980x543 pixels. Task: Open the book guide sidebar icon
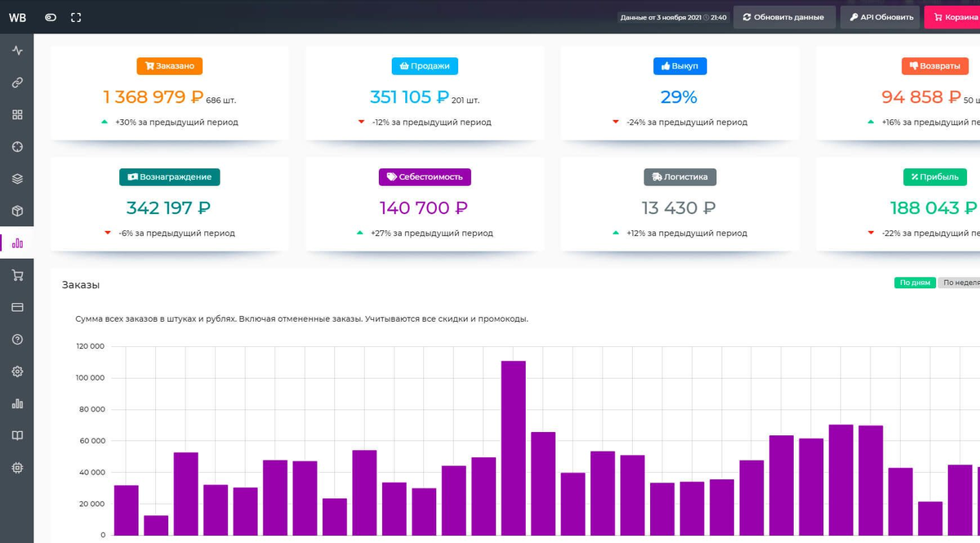pos(17,435)
